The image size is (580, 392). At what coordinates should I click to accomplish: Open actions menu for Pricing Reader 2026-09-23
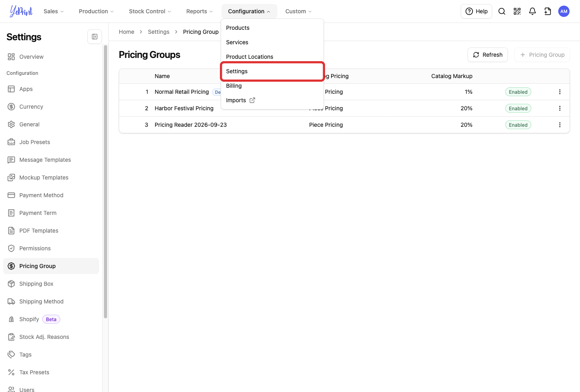pyautogui.click(x=560, y=125)
